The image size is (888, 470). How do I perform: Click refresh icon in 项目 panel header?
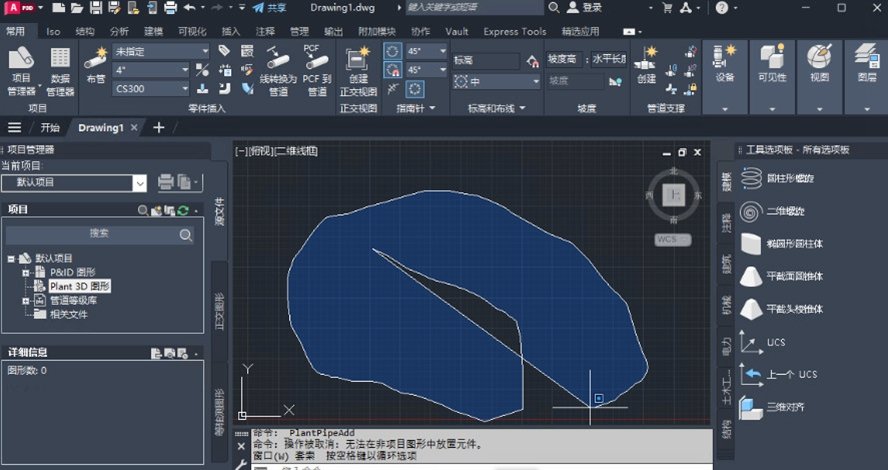click(183, 211)
